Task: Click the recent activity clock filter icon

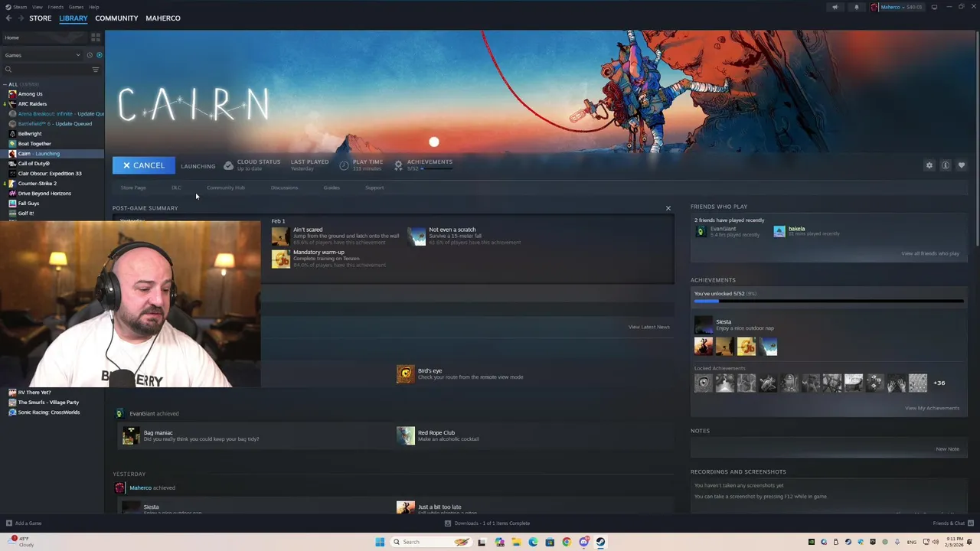Action: coord(89,55)
